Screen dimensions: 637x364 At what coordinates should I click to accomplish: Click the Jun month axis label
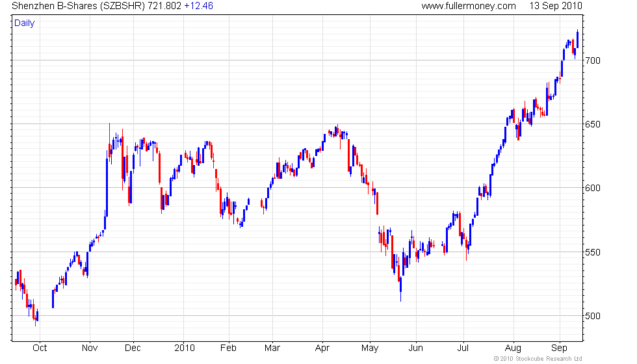pos(415,348)
